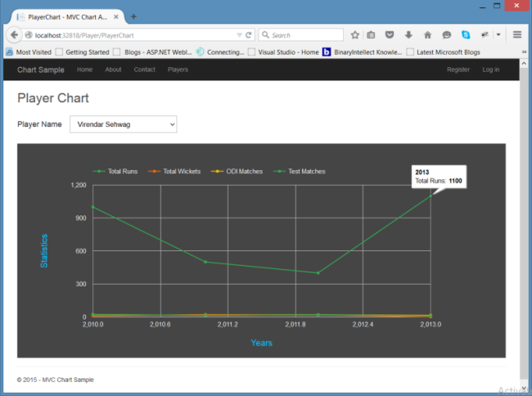Click the Register link
This screenshot has height=396, width=532.
pos(458,70)
